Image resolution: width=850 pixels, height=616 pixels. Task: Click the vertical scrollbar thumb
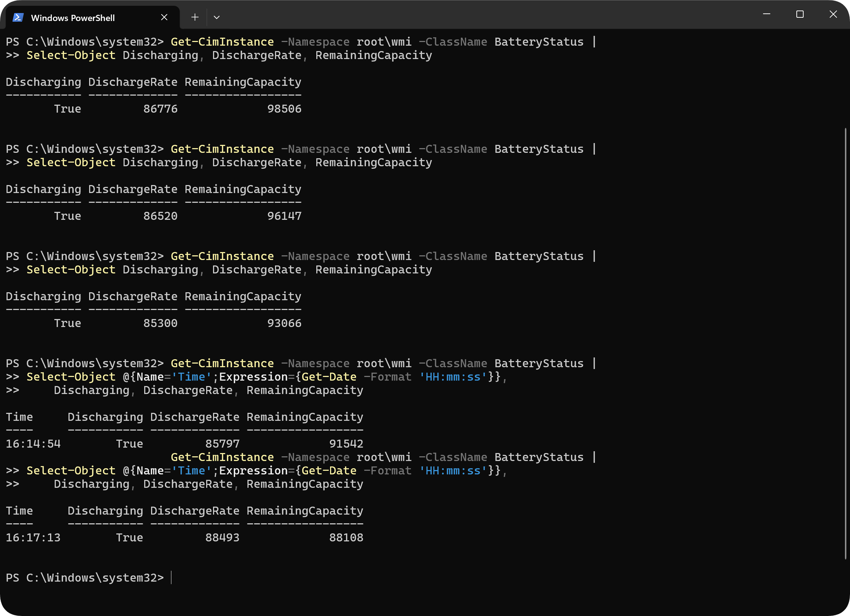pyautogui.click(x=845, y=343)
